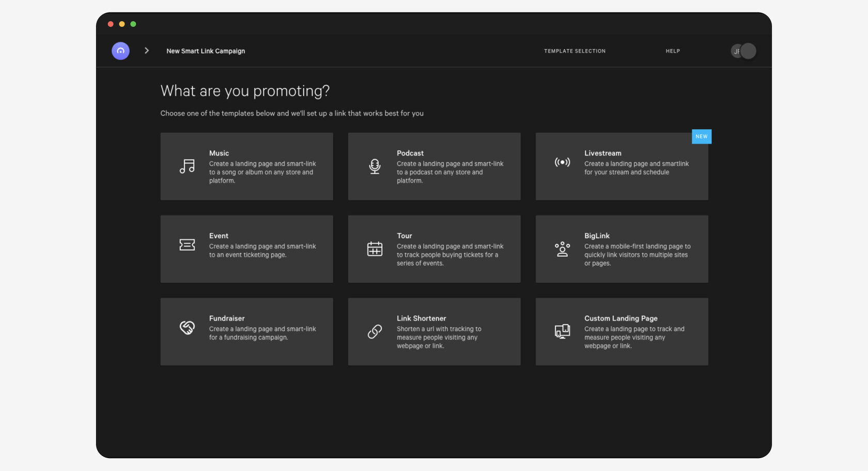Screen dimensions: 868x471
Task: Click the BigLink people icon
Action: click(x=562, y=249)
